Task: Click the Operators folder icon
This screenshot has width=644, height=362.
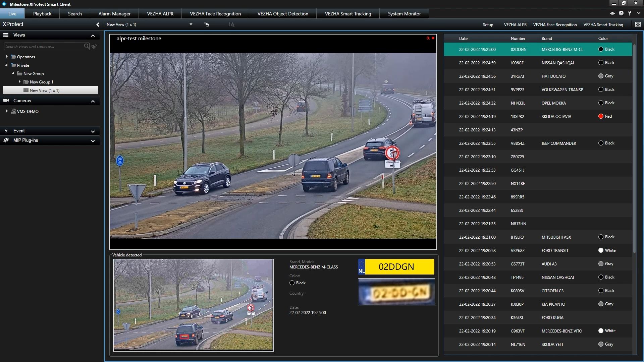Action: point(13,57)
